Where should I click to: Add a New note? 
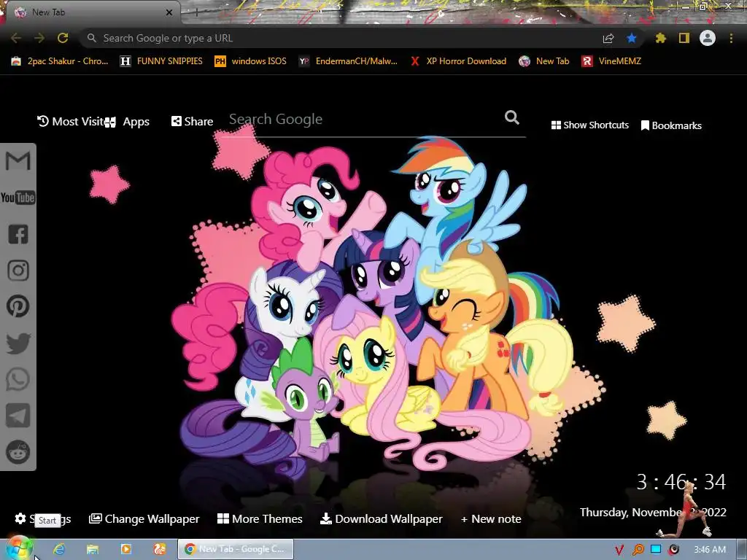[x=491, y=518]
